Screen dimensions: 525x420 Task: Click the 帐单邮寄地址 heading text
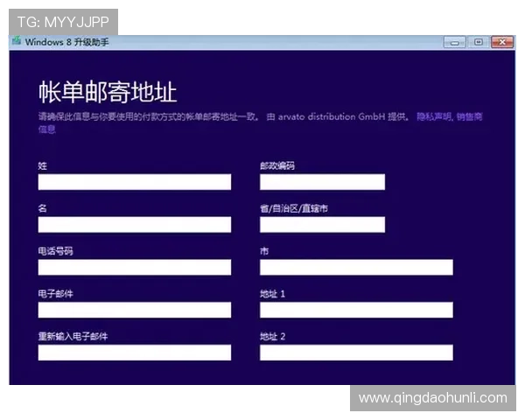(x=108, y=92)
